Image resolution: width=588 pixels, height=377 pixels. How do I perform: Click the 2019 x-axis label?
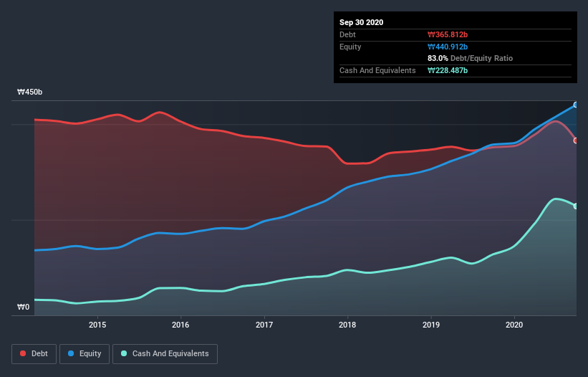pos(431,325)
